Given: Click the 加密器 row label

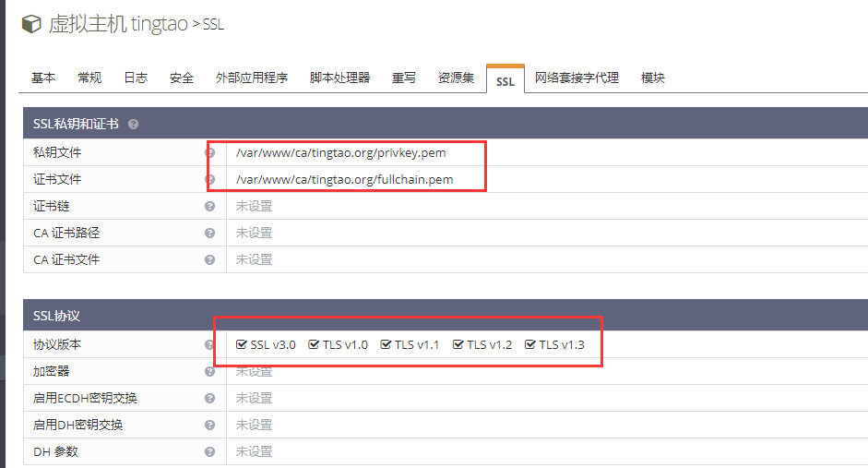Looking at the screenshot, I should (51, 371).
